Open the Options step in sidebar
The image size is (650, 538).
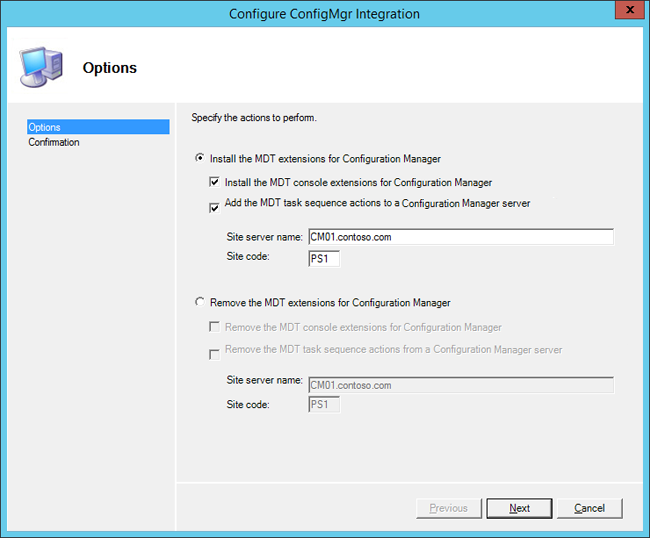[x=45, y=127]
